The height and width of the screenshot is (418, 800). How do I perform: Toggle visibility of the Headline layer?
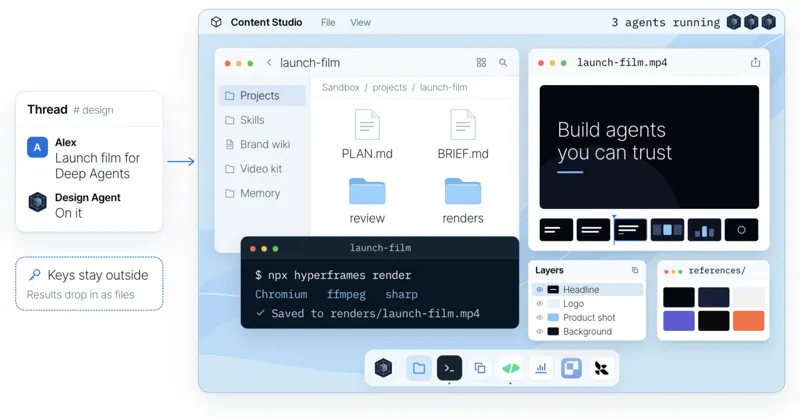click(539, 289)
